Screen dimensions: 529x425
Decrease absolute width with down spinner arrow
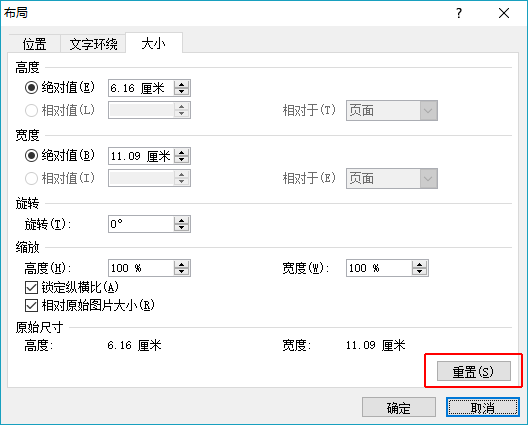pos(182,160)
